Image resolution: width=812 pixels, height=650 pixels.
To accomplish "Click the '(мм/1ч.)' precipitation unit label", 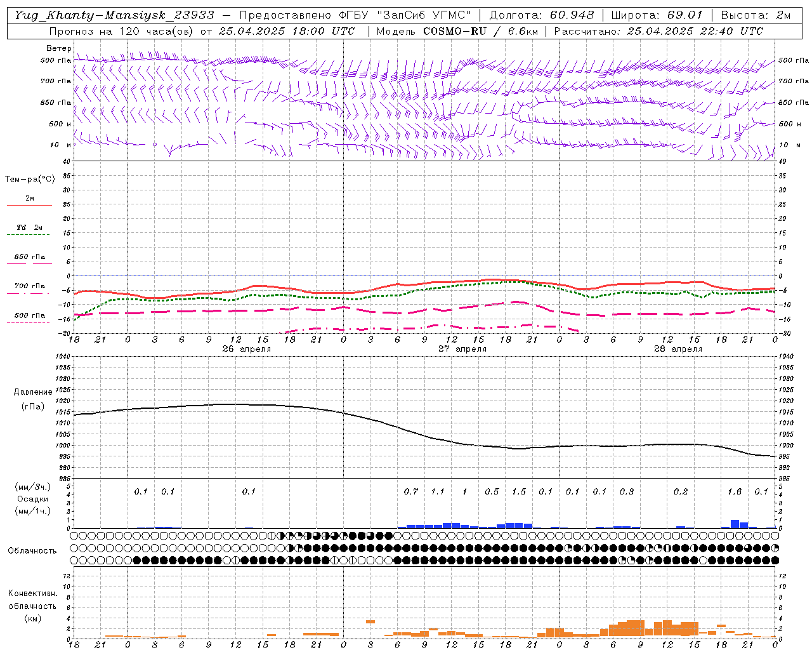I will point(33,510).
